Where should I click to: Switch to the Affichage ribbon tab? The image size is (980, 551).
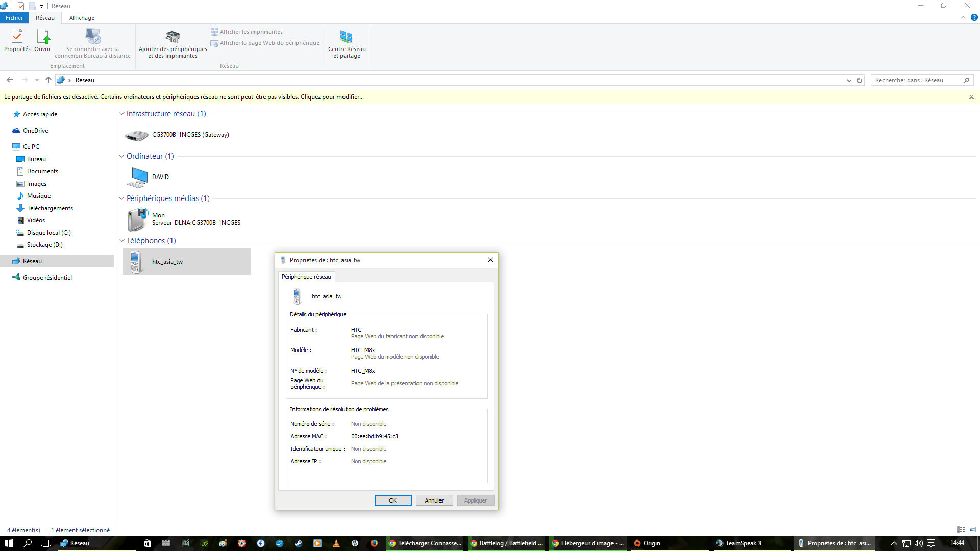(82, 18)
